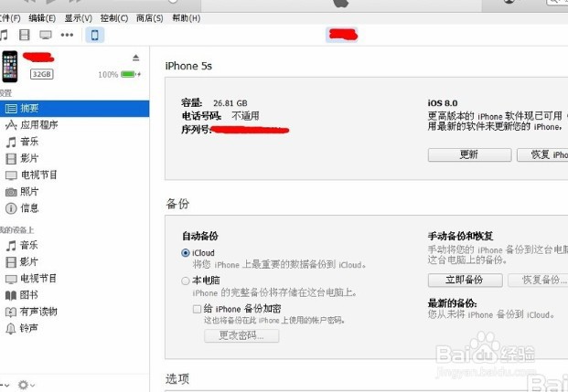
Task: Click the 更新 button
Action: [469, 155]
